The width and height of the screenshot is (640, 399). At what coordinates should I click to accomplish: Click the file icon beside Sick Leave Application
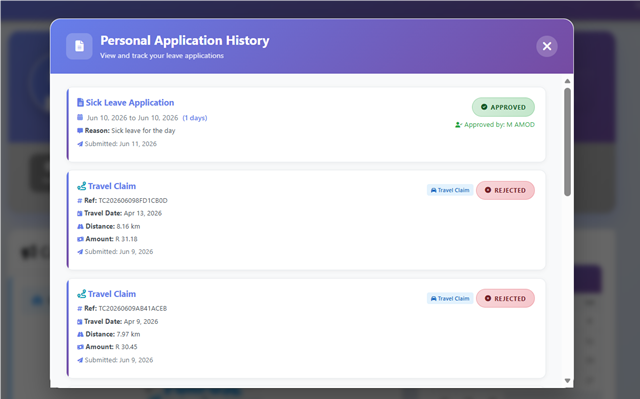coord(80,102)
